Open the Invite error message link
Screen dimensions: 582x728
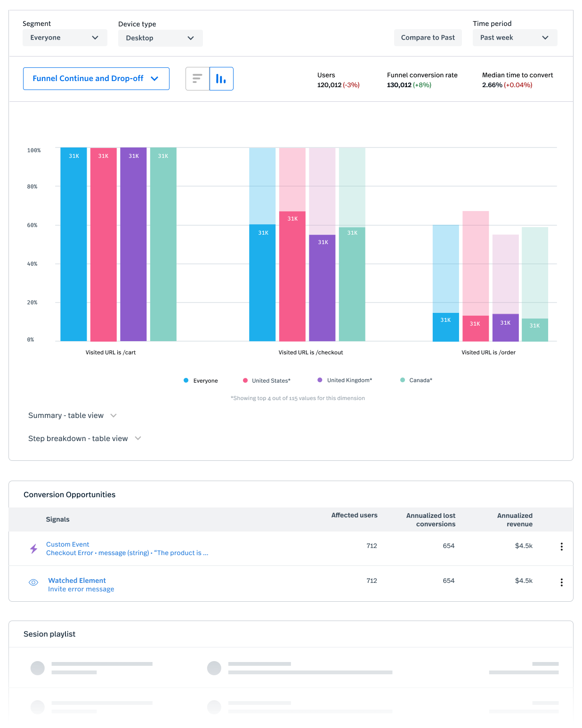click(81, 589)
